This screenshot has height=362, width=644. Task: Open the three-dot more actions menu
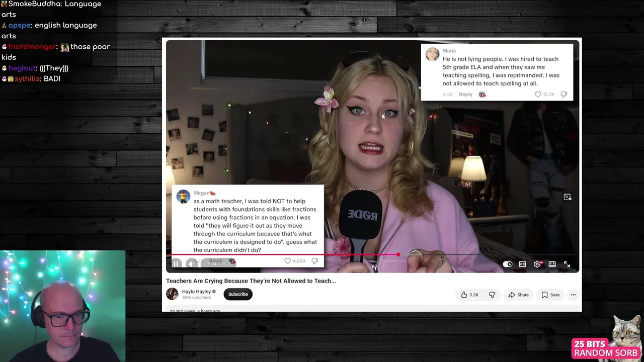573,295
